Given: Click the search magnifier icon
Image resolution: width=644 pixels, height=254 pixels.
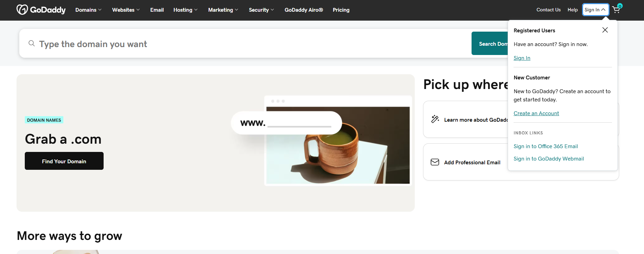Looking at the screenshot, I should click(32, 43).
